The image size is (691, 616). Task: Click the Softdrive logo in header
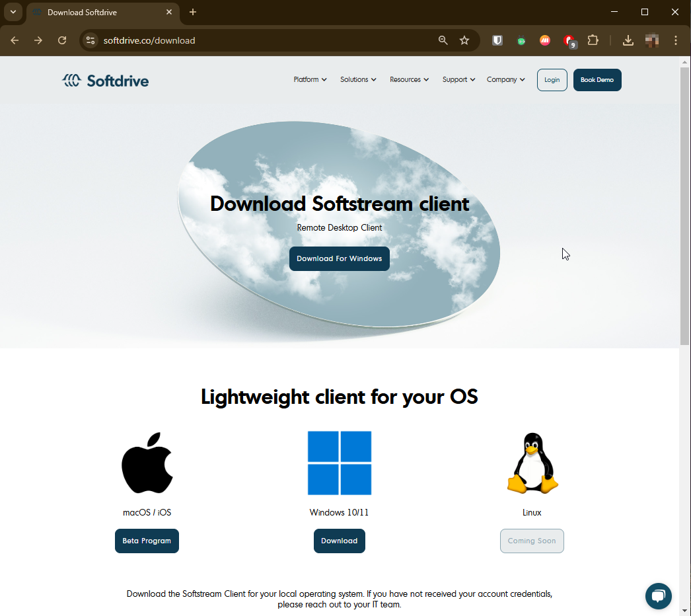tap(105, 80)
